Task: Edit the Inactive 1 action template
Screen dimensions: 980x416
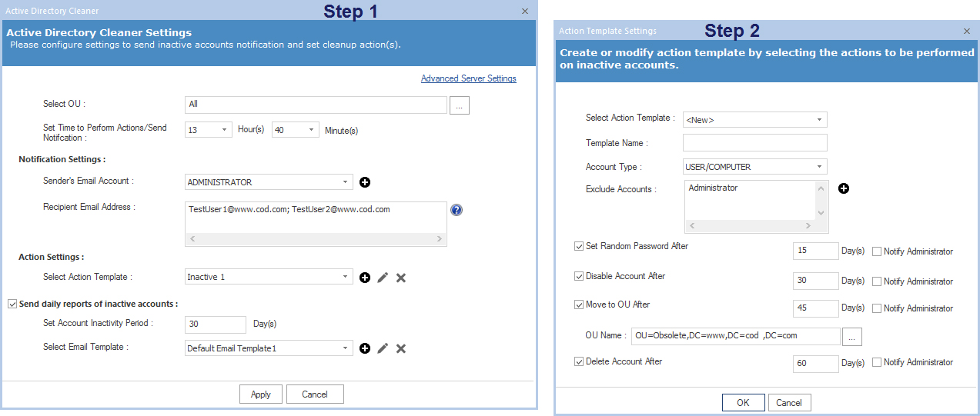Action: tap(383, 277)
